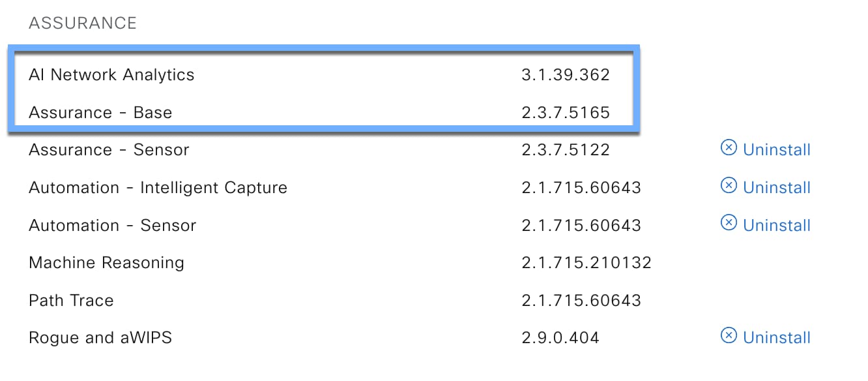
Task: Select the Automation - Intelligent Capture package name
Action: [x=158, y=188]
